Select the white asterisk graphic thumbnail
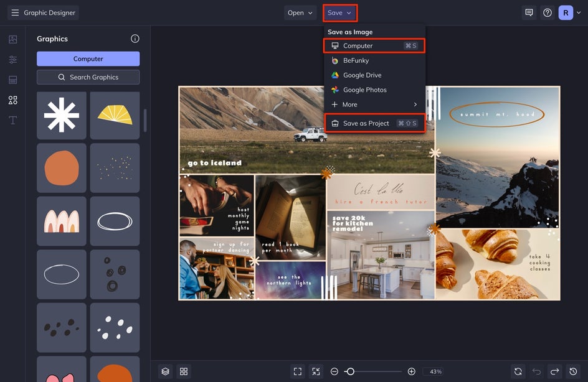Image resolution: width=588 pixels, height=382 pixels. [x=62, y=115]
